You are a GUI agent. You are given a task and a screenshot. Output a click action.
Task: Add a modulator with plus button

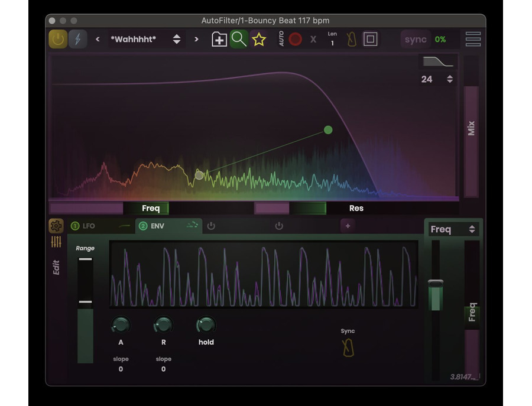pos(348,226)
